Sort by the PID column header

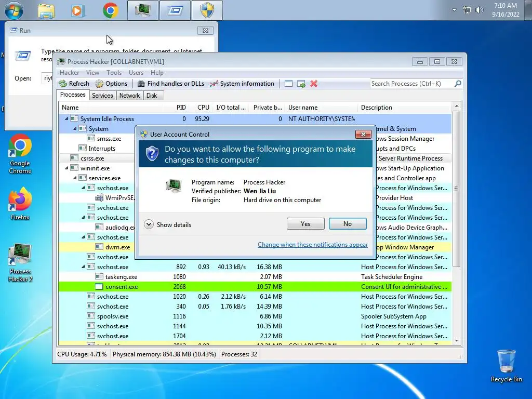pos(176,107)
